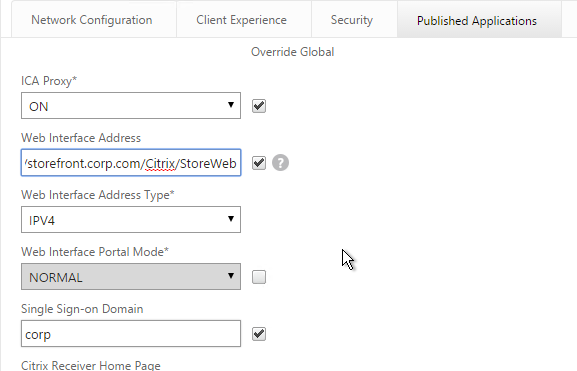Click the Single Sign-on Domain label

[82, 309]
